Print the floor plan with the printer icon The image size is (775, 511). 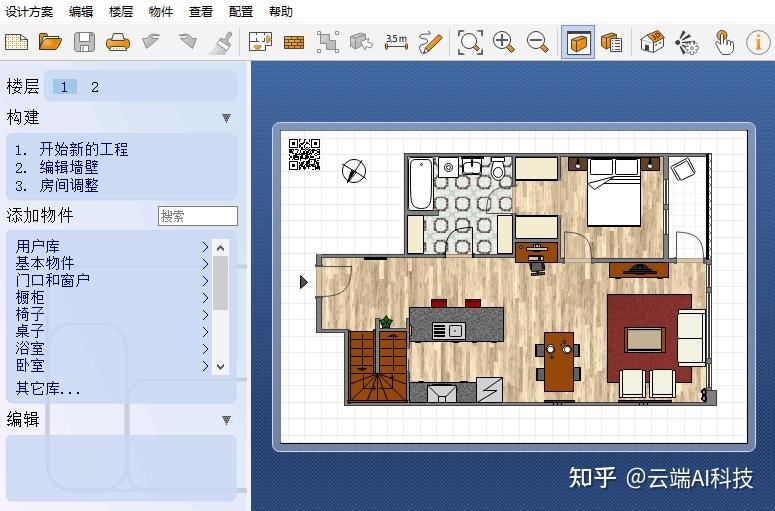[x=118, y=43]
